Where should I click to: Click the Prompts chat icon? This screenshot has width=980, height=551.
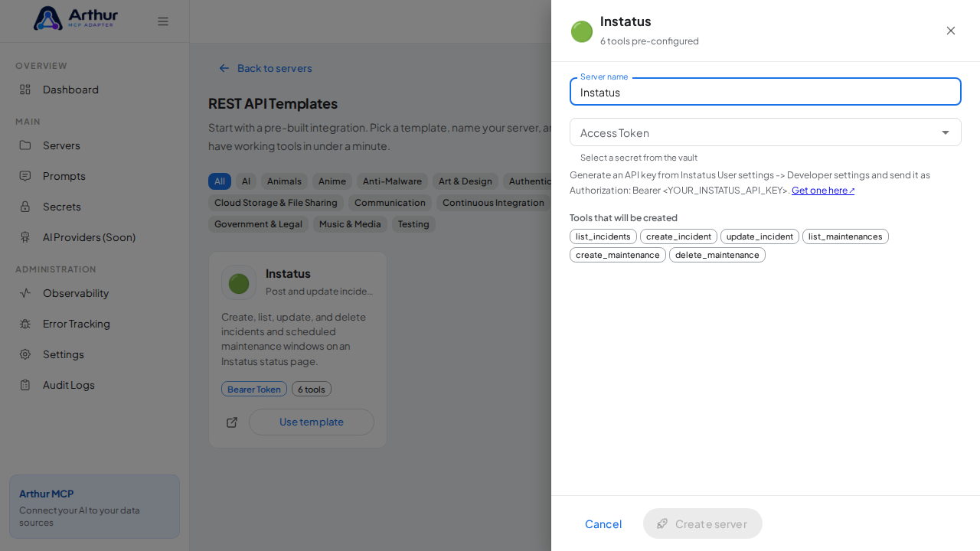[25, 176]
